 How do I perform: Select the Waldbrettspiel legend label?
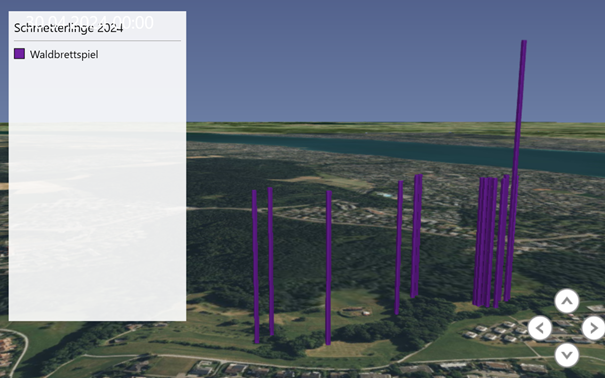(64, 54)
